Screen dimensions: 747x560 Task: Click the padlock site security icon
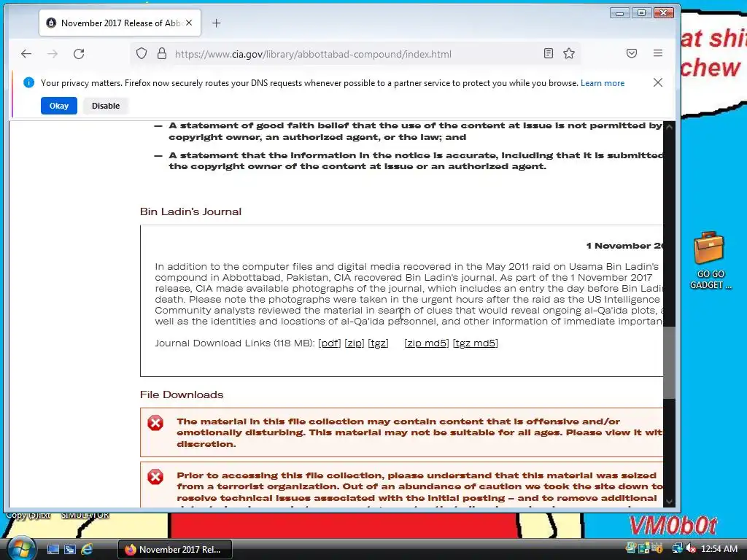[162, 53]
